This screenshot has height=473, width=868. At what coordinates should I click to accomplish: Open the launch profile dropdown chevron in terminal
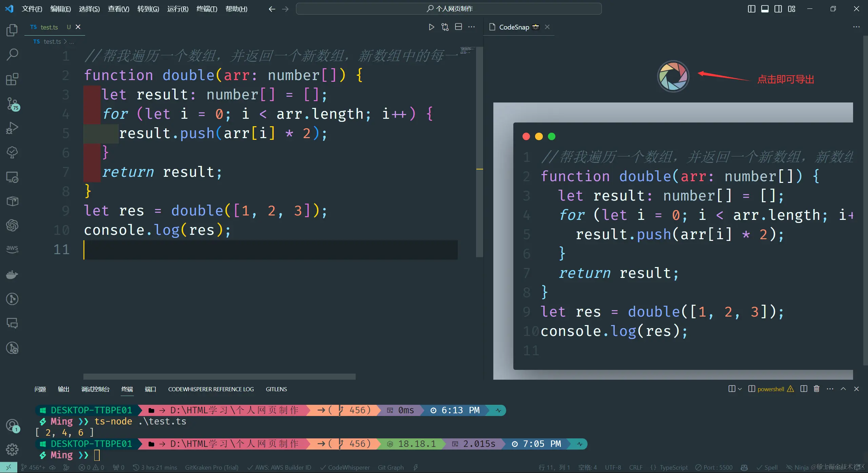click(740, 389)
